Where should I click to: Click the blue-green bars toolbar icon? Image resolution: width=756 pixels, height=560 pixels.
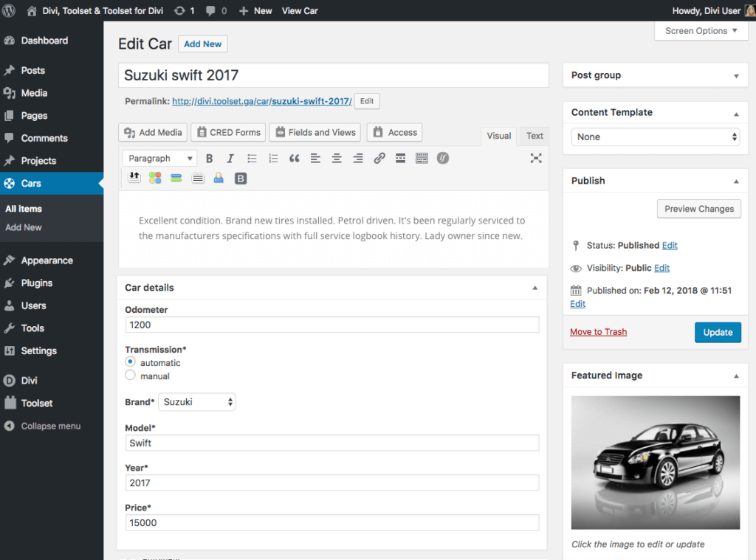click(176, 179)
